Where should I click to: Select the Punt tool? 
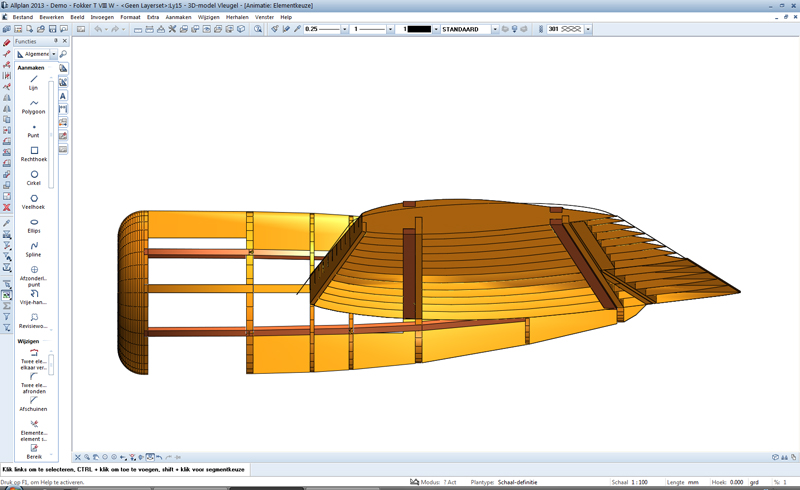tap(34, 131)
